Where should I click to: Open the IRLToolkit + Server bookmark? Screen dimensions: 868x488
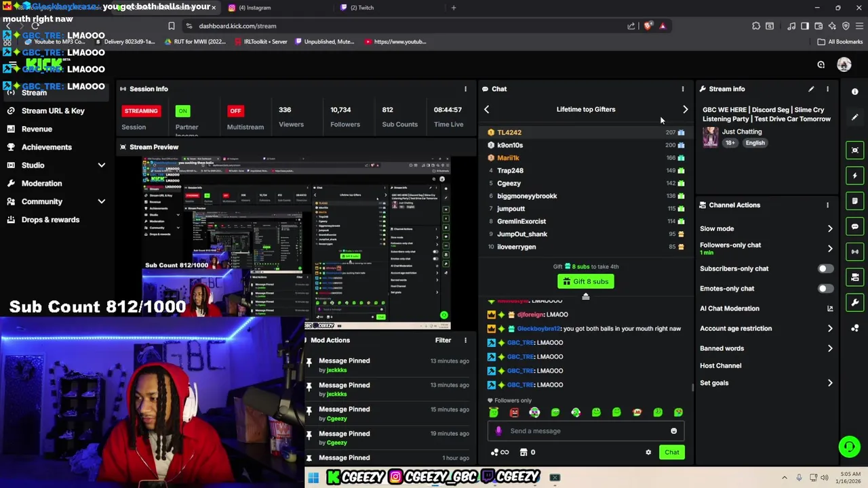pyautogui.click(x=260, y=41)
